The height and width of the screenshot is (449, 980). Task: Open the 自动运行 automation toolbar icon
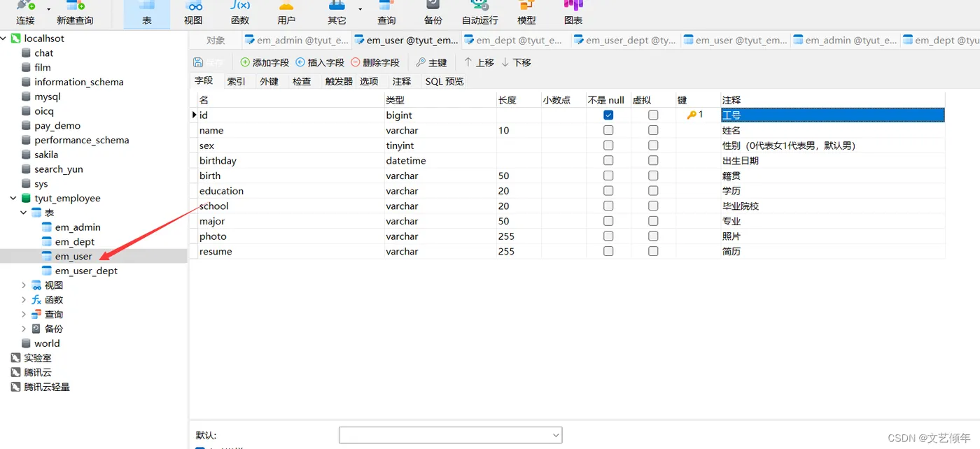480,13
